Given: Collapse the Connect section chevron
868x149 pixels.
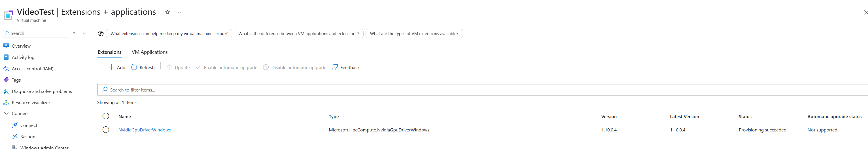Looking at the screenshot, I should click(6, 114).
